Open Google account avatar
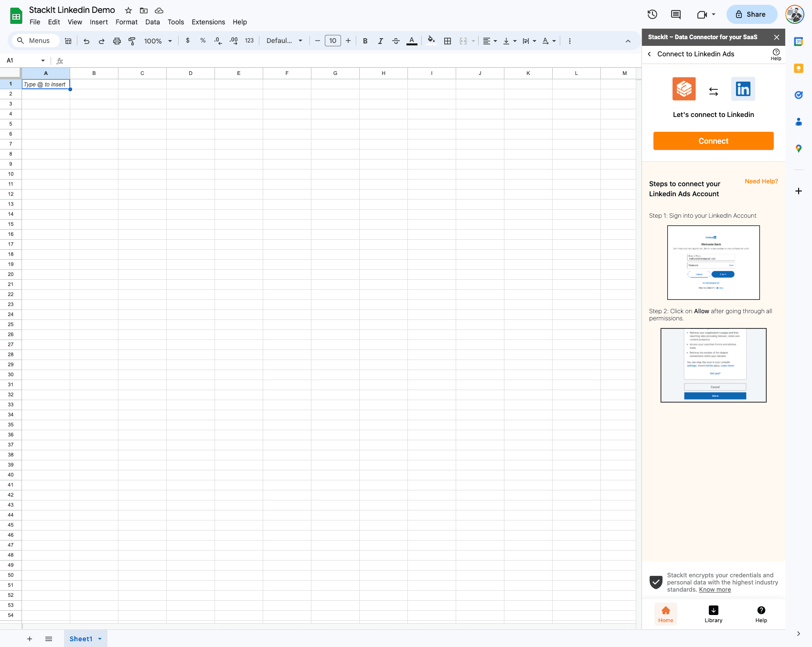This screenshot has height=647, width=812. (795, 14)
